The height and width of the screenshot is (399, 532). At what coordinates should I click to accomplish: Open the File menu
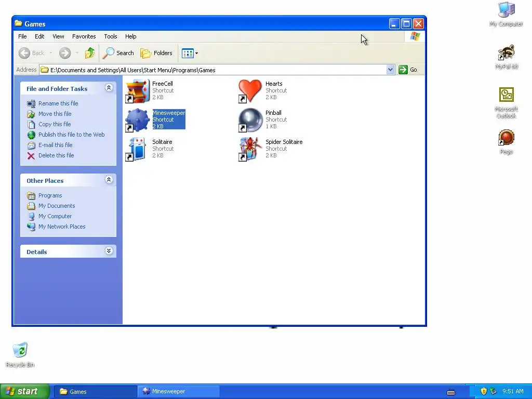tap(22, 36)
